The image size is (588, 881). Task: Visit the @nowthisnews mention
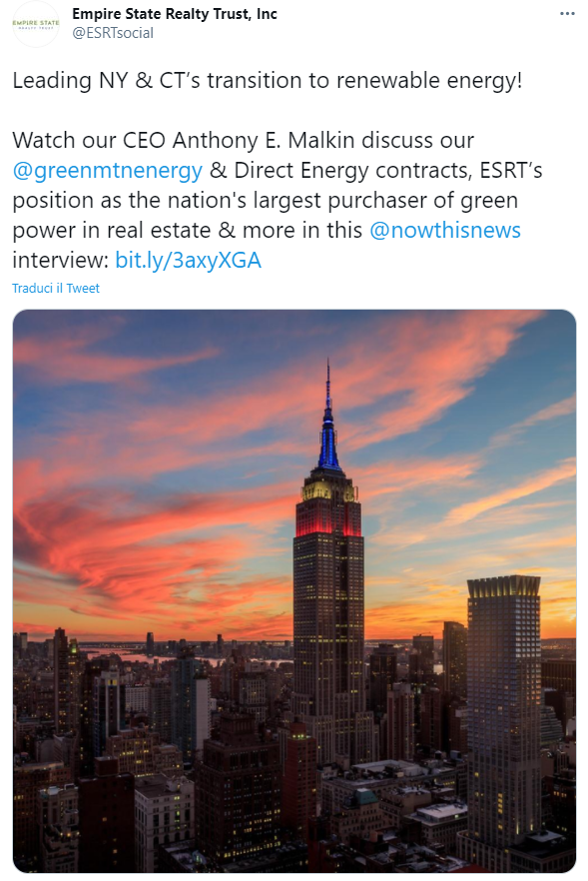point(445,231)
